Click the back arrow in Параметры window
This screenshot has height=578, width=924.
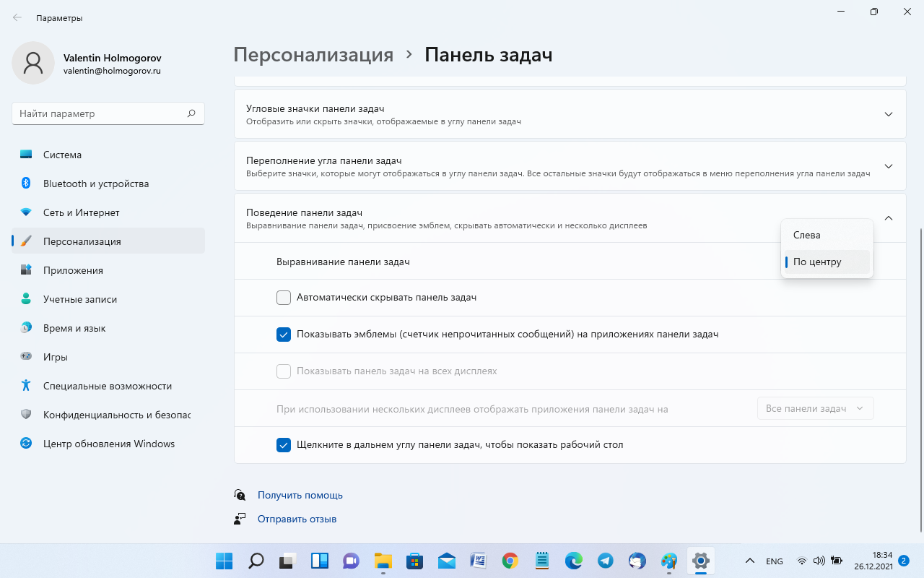17,17
